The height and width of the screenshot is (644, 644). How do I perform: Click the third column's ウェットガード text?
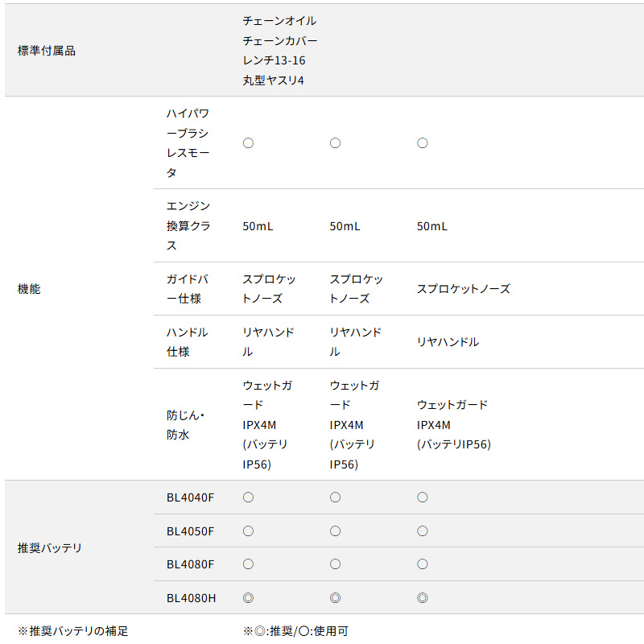[452, 405]
